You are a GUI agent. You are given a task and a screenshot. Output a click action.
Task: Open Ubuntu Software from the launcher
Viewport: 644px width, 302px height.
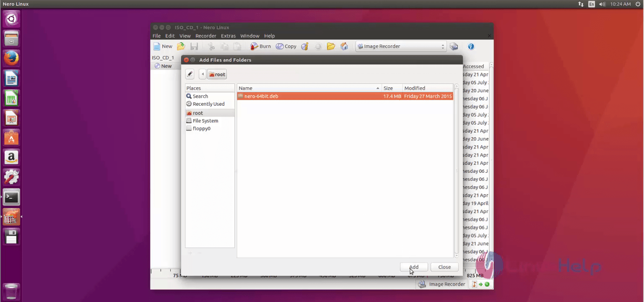click(11, 138)
